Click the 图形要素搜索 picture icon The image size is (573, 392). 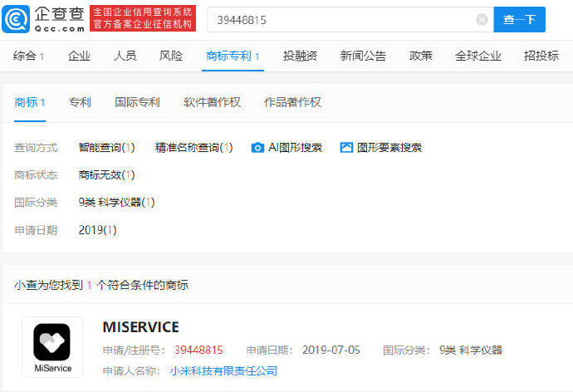pyautogui.click(x=346, y=147)
